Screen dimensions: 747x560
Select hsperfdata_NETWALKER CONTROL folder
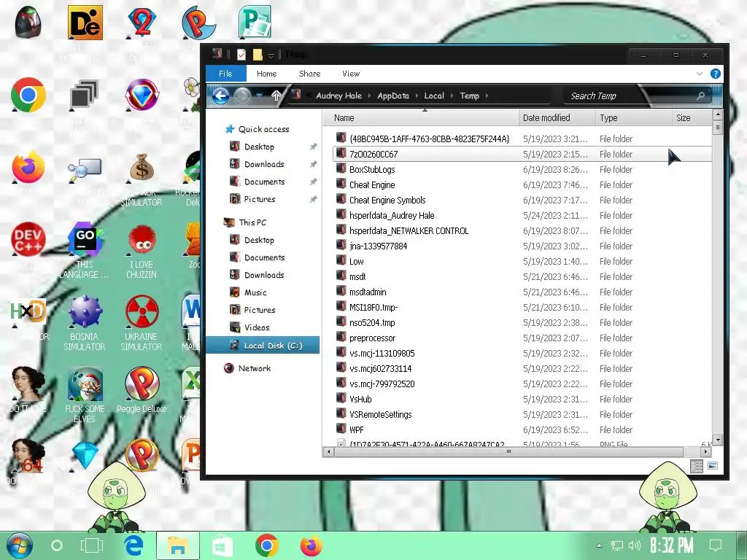click(x=409, y=231)
